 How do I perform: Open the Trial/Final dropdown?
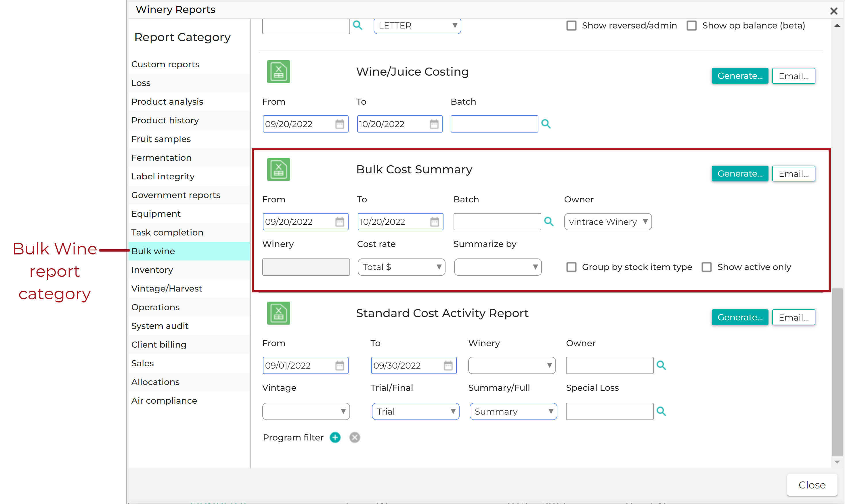416,411
